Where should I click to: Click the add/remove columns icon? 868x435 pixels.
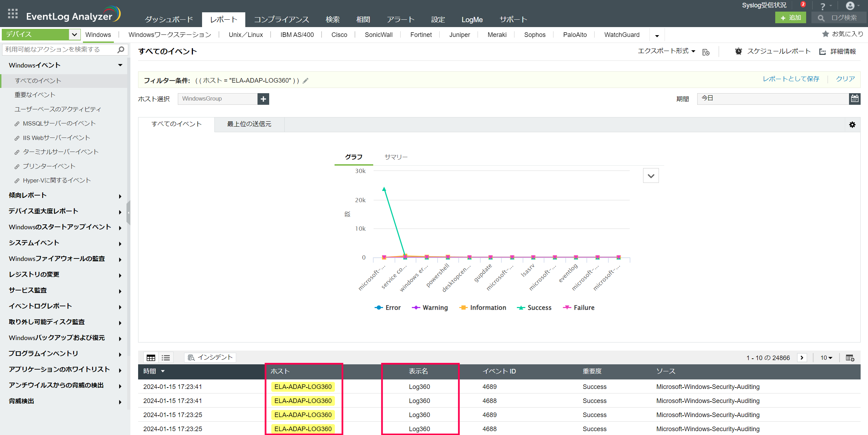tap(850, 358)
